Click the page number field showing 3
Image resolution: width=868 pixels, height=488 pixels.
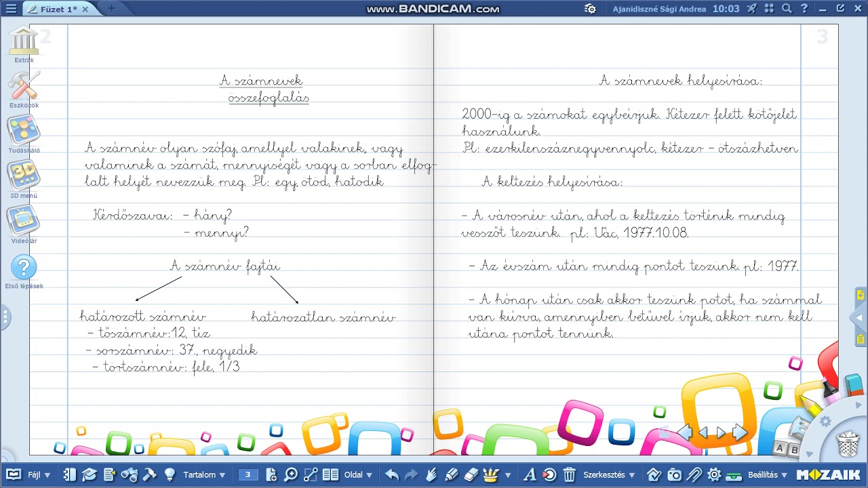click(248, 475)
